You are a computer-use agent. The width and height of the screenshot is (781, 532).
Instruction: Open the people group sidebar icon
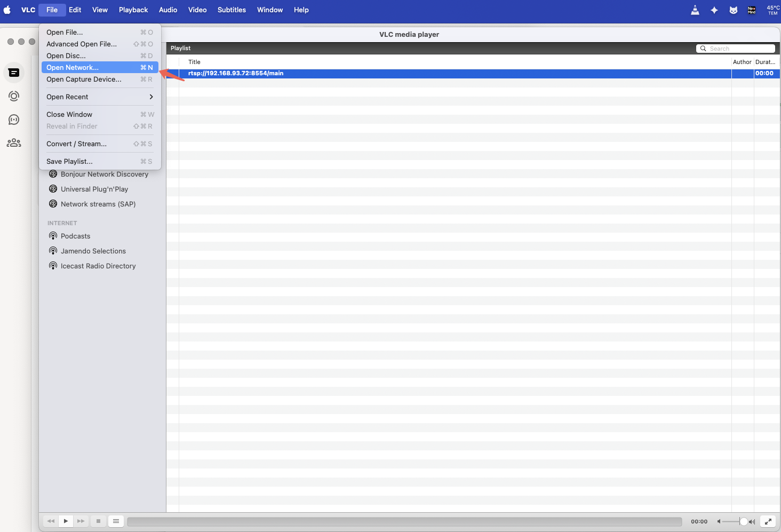14,143
